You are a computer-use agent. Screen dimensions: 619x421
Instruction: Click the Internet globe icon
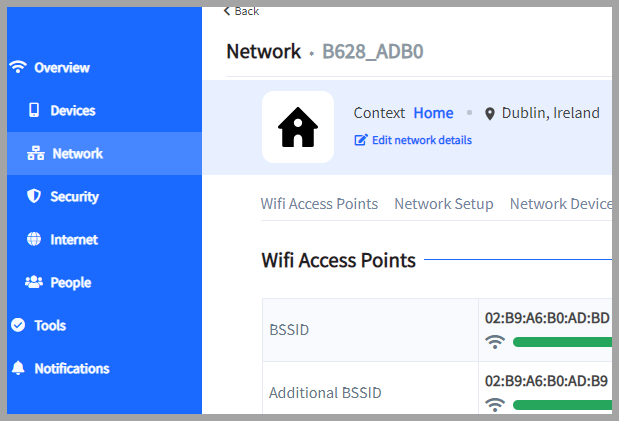coord(34,240)
